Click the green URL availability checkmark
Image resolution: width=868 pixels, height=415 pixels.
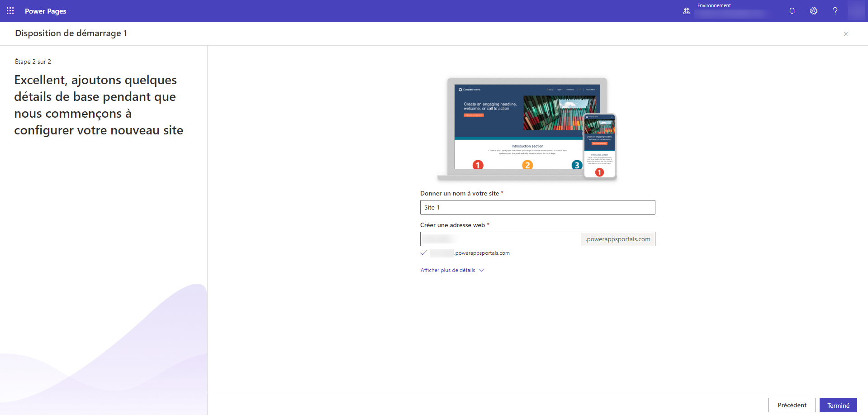tap(423, 253)
